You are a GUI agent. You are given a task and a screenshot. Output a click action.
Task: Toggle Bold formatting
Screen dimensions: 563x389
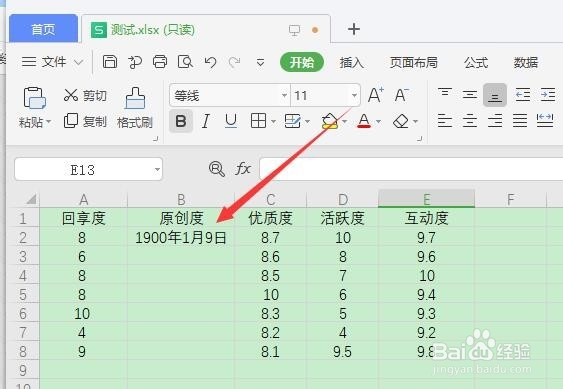pos(181,121)
